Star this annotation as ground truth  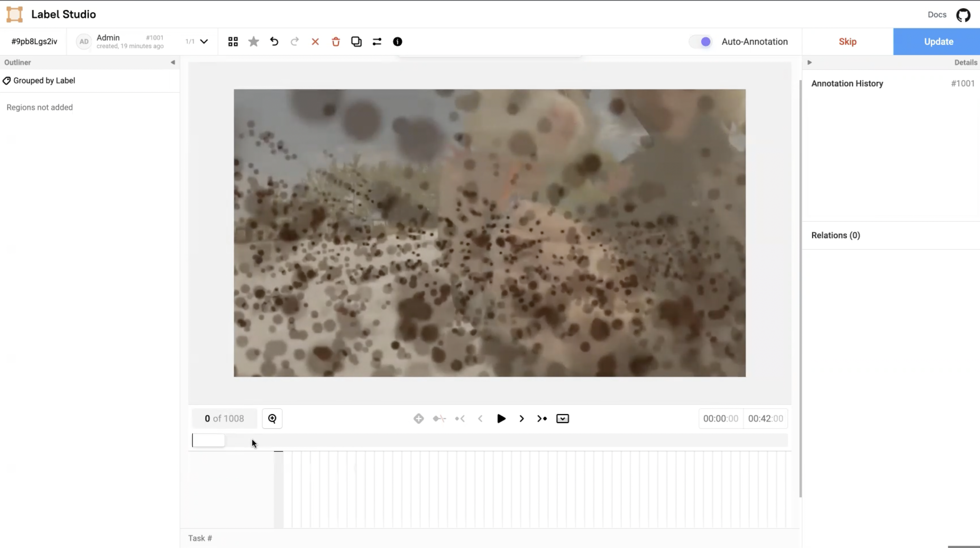tap(253, 42)
